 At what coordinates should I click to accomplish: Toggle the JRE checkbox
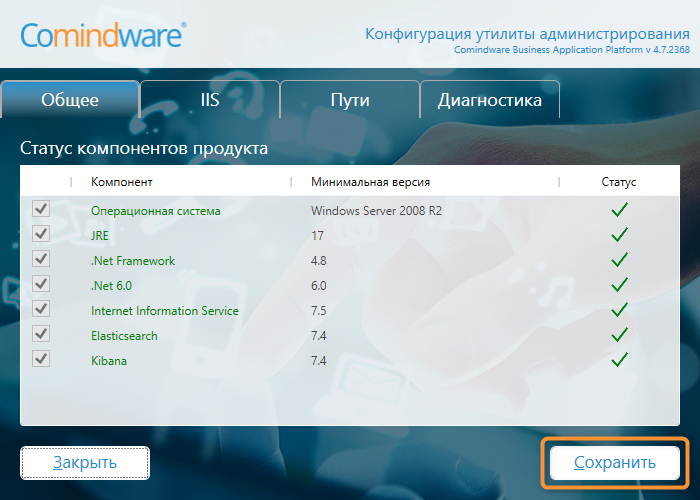[x=41, y=233]
